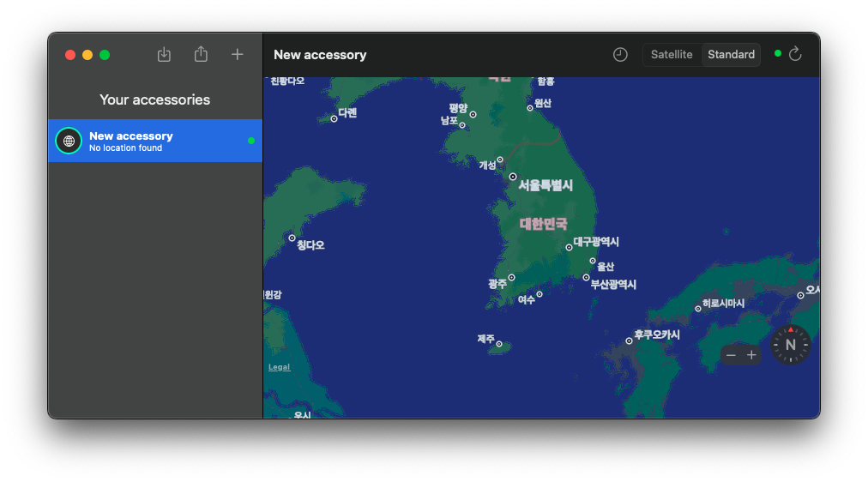Viewport: 868px width, 482px height.
Task: Click green status dot in accessory row
Action: click(x=251, y=141)
